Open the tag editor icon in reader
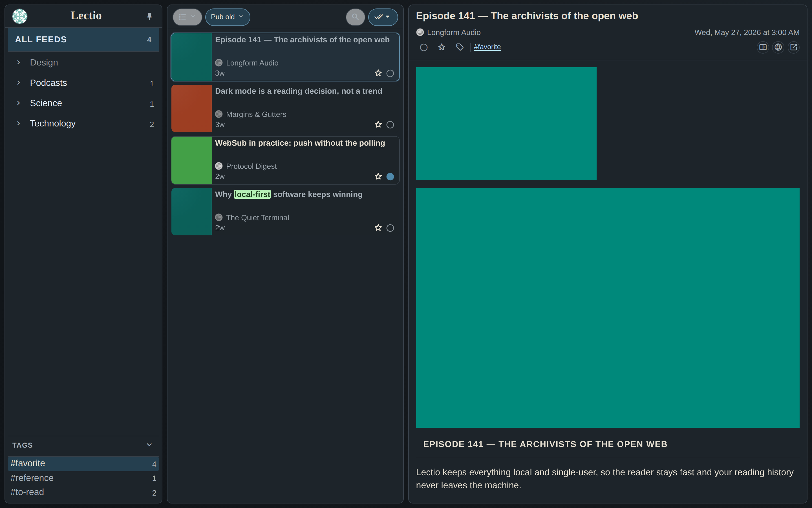The width and height of the screenshot is (812, 508). click(x=460, y=47)
